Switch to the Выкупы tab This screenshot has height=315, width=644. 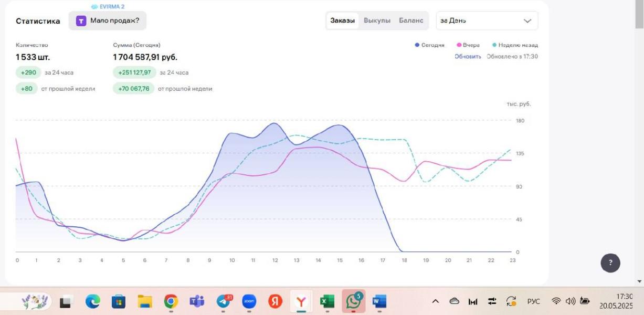coord(377,21)
